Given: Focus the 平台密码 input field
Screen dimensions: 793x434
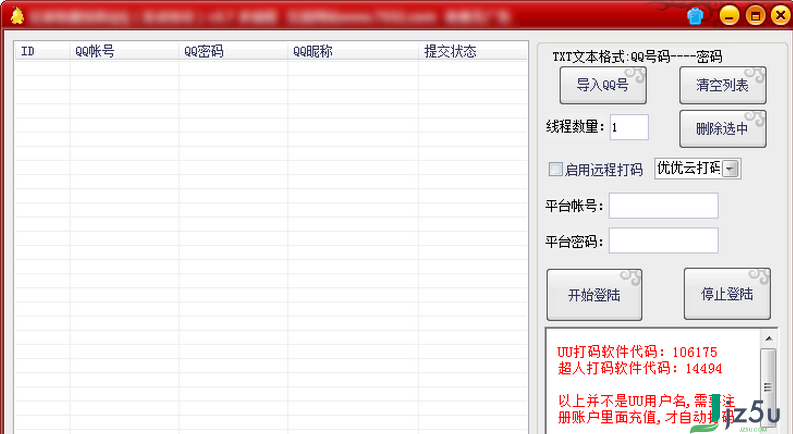Looking at the screenshot, I should pos(664,240).
